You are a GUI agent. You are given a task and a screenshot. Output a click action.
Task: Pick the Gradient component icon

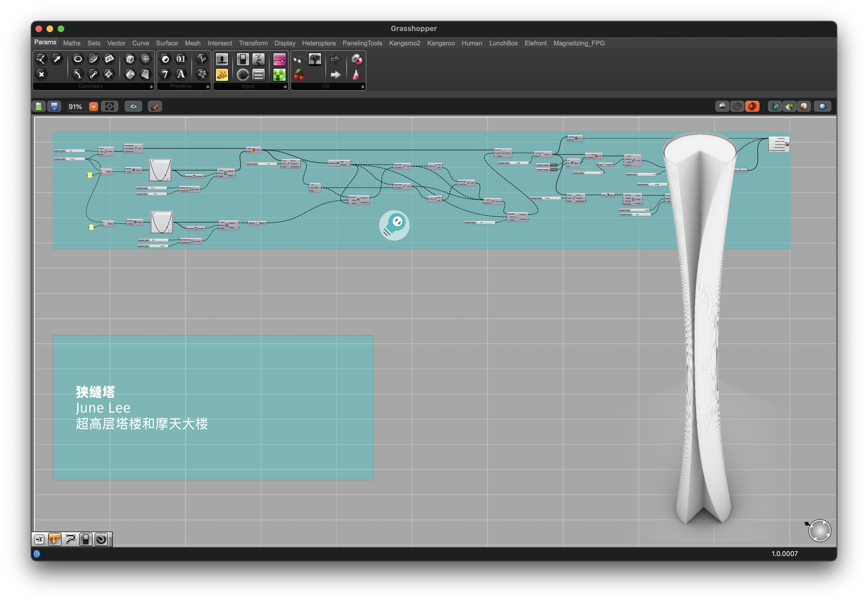(x=279, y=59)
